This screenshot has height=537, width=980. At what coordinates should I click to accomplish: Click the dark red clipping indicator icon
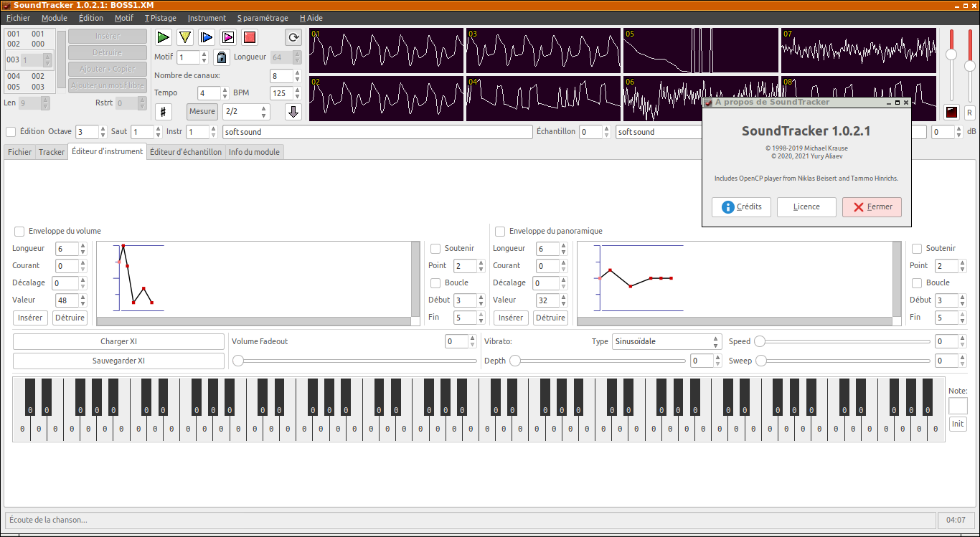952,113
